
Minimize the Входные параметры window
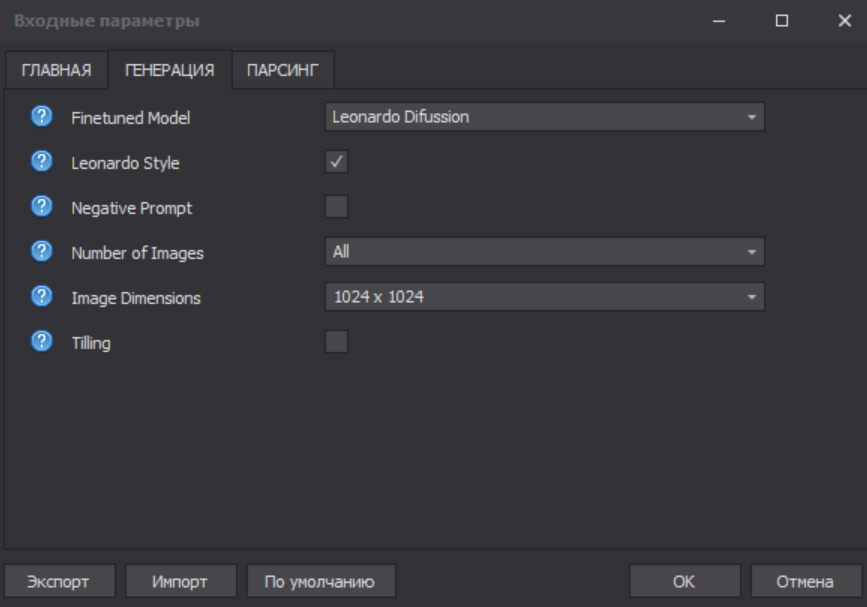719,21
